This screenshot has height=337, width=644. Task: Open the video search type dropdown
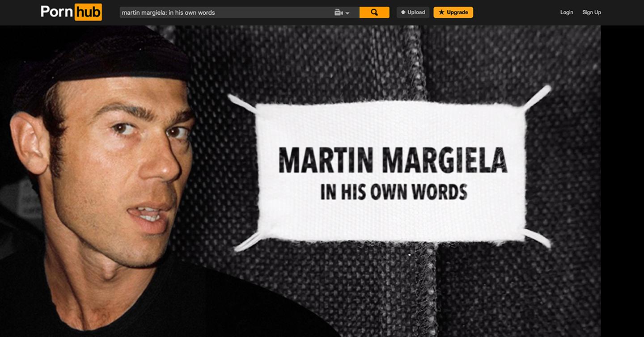pyautogui.click(x=342, y=13)
